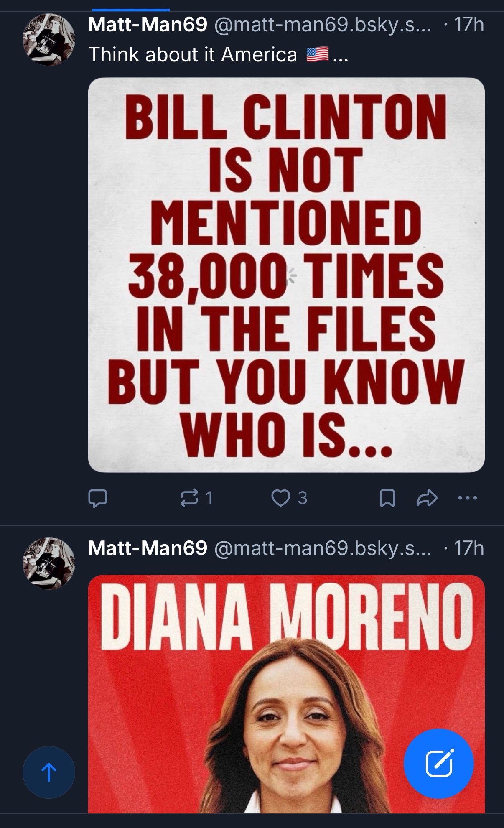Share the post using the arrow icon
Image resolution: width=504 pixels, height=828 pixels.
point(427,498)
